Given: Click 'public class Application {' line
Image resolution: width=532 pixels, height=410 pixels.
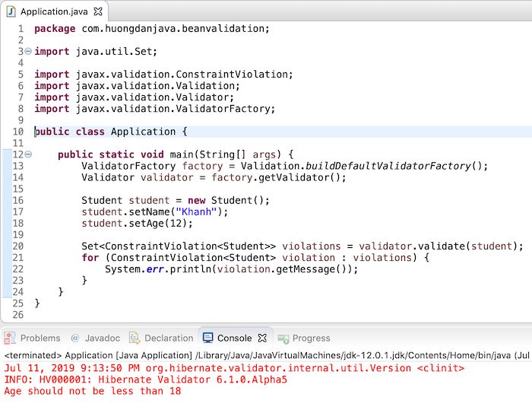Looking at the screenshot, I should (x=111, y=132).
